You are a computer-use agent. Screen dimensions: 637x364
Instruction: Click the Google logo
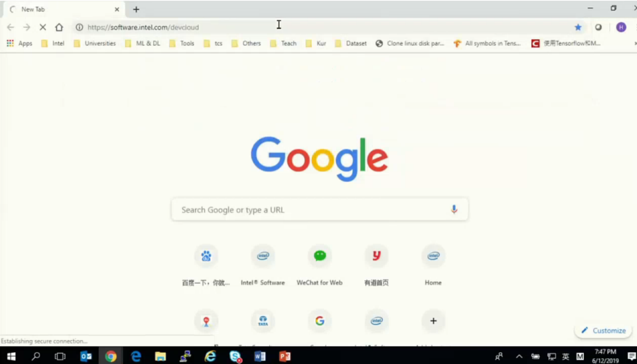click(319, 159)
